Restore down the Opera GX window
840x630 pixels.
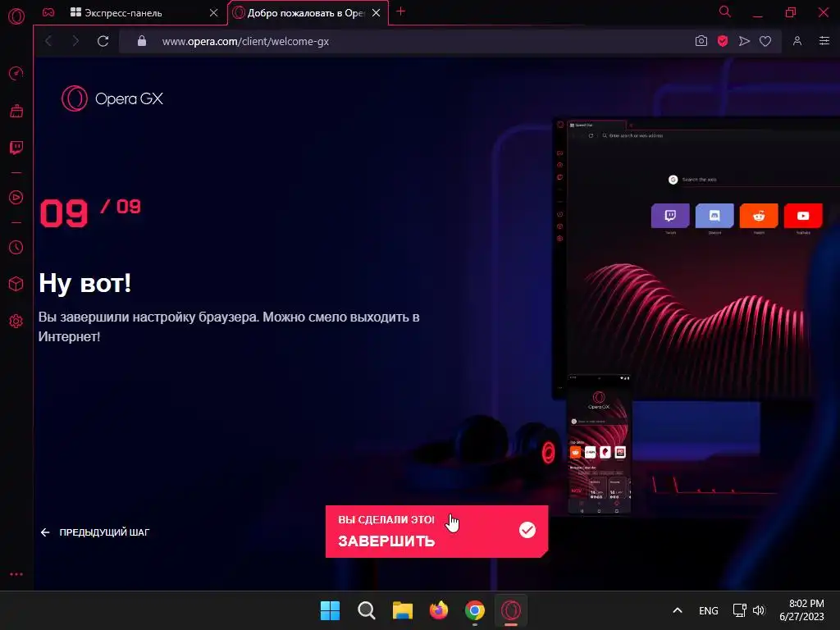pos(791,12)
